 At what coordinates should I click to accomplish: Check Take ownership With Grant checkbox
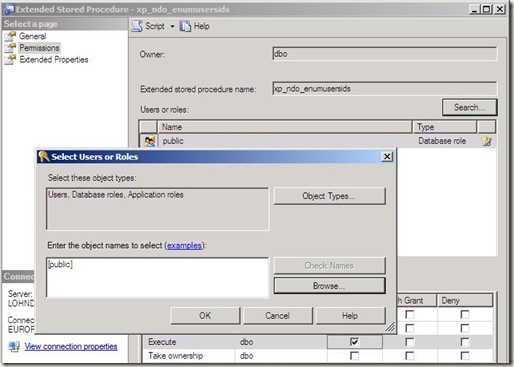(x=409, y=356)
